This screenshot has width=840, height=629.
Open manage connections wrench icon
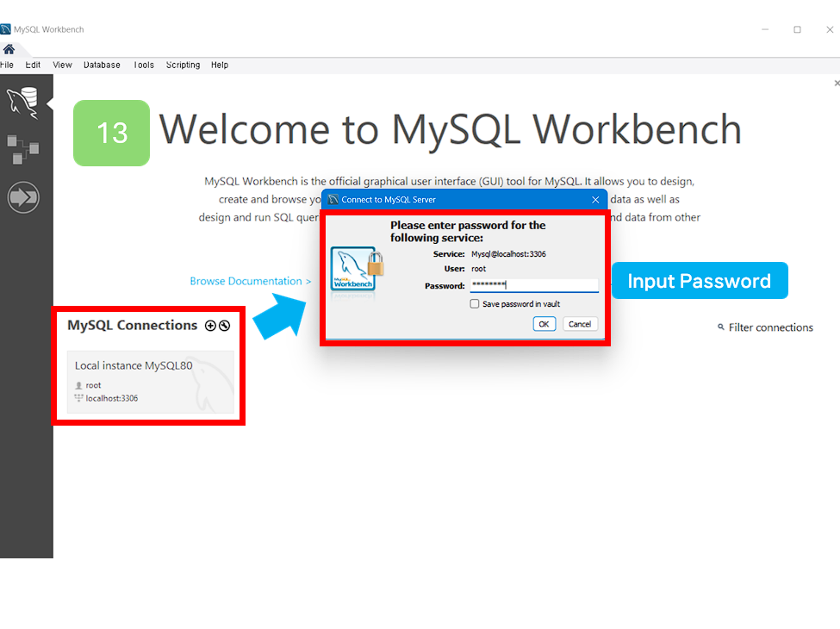pyautogui.click(x=225, y=326)
